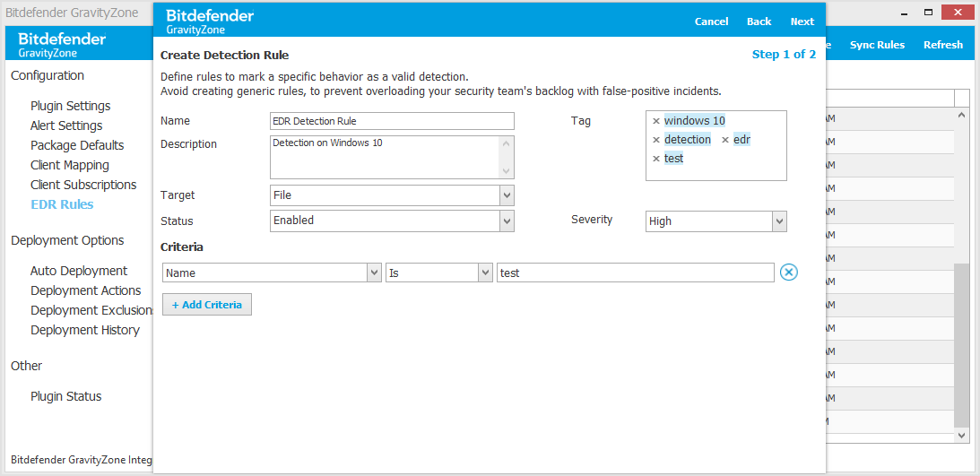Remove the 'test' tag
The image size is (980, 476).
tap(655, 159)
